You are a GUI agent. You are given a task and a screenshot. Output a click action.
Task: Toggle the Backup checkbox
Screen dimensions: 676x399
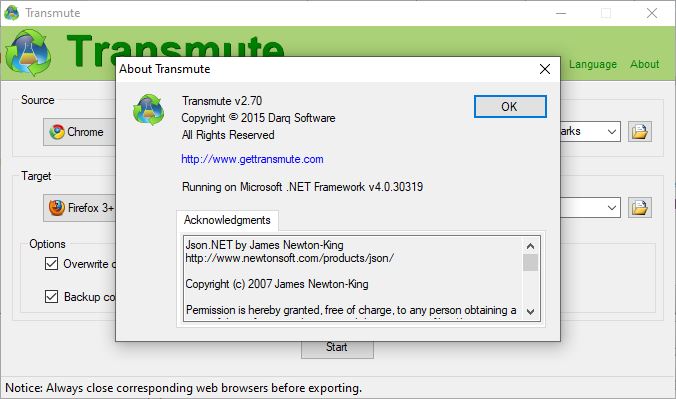51,296
